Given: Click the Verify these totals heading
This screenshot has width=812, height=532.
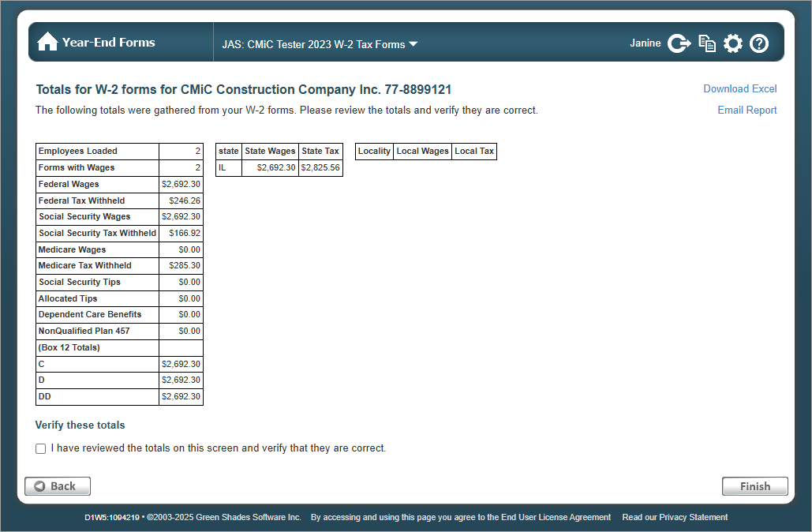Looking at the screenshot, I should (80, 425).
